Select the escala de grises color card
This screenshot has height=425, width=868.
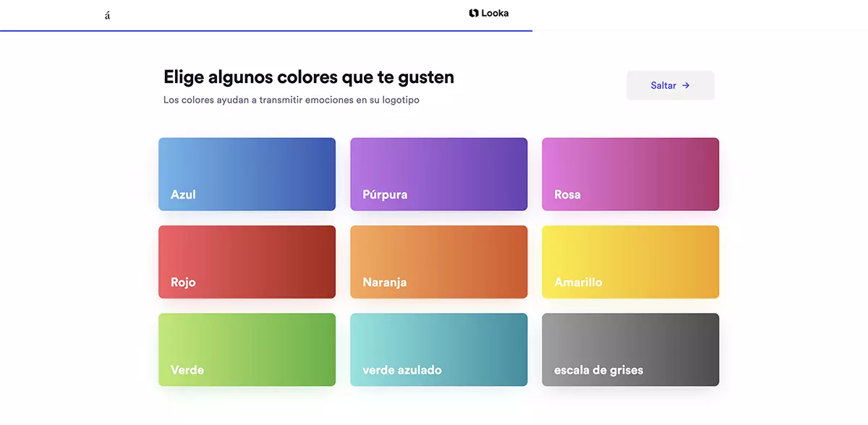pyautogui.click(x=630, y=349)
